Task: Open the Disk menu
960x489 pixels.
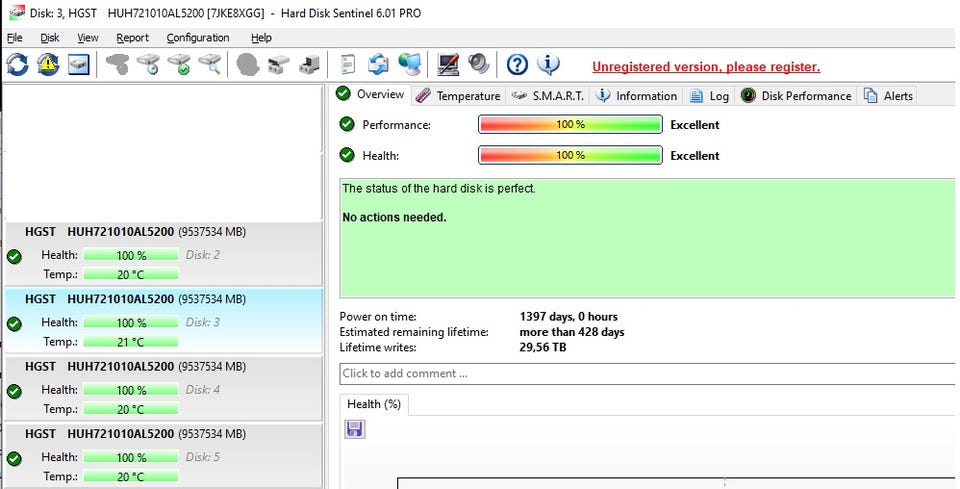Action: 50,38
